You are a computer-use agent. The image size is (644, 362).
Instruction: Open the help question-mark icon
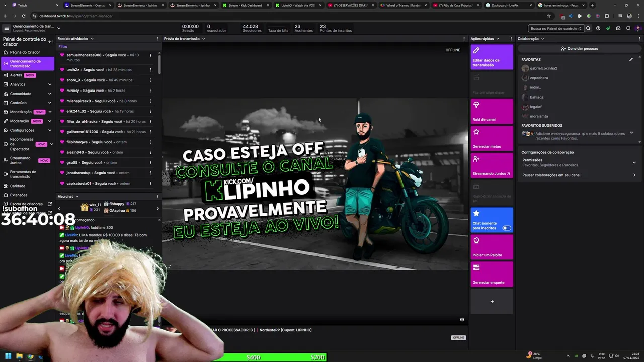598,28
